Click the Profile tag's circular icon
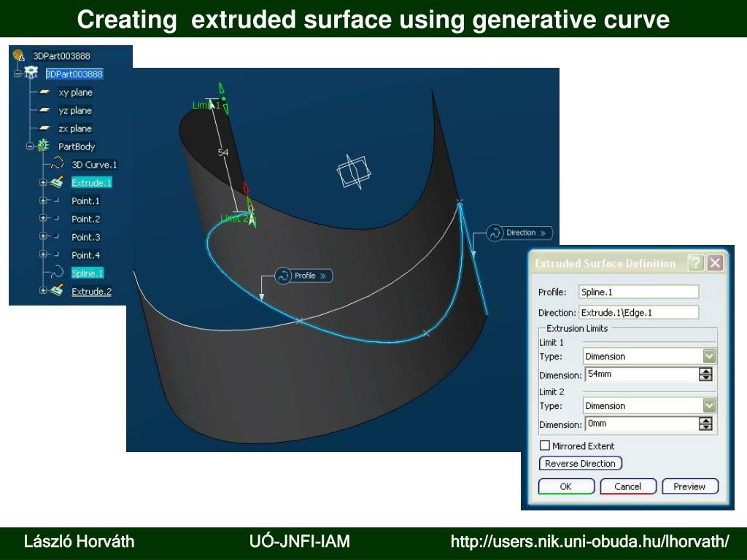Viewport: 747px width, 560px height. pyautogui.click(x=283, y=276)
